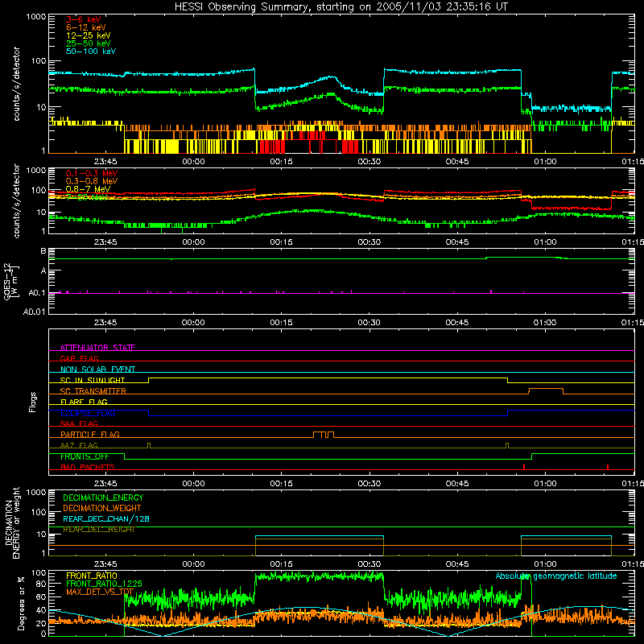Viewport: 644px width, 644px height.
Task: Click the 0.8-7 MeV legend label
Action: point(88,189)
